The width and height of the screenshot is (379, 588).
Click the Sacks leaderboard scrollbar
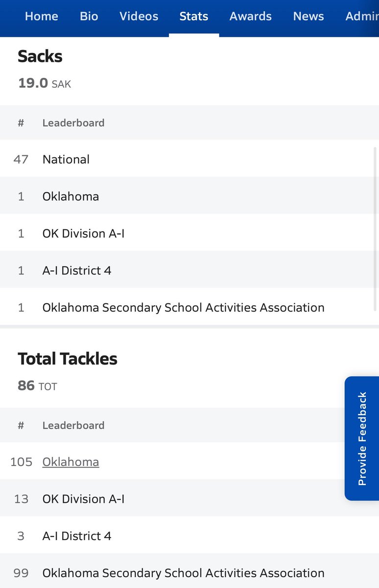[x=376, y=228]
